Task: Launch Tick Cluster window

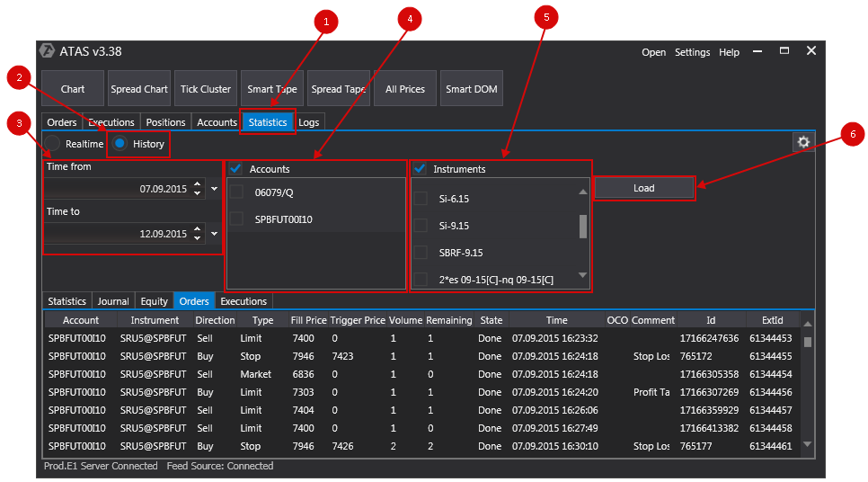Action: (206, 89)
